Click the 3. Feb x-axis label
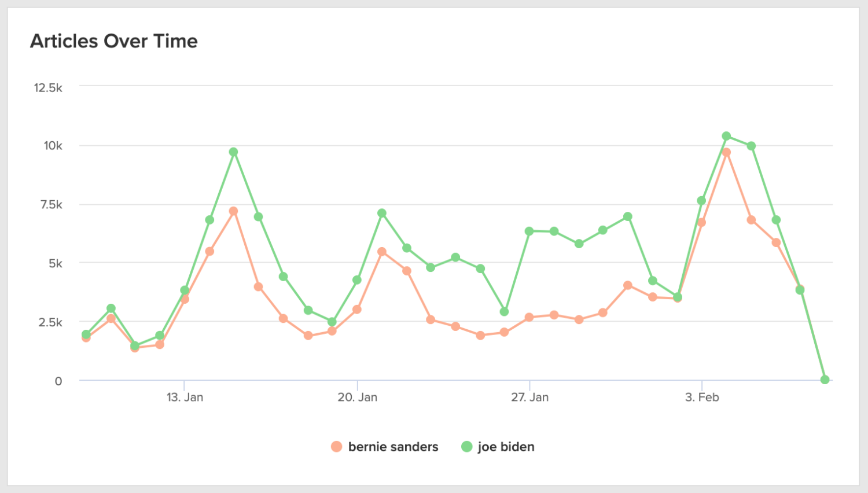868x493 pixels. pos(702,398)
